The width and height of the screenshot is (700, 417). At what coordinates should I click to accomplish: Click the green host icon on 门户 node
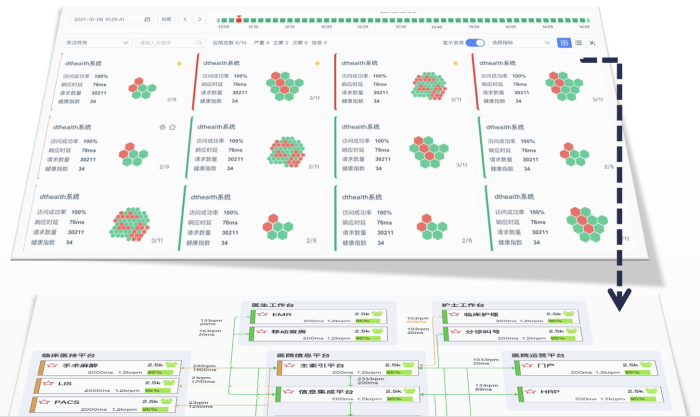tap(646, 364)
